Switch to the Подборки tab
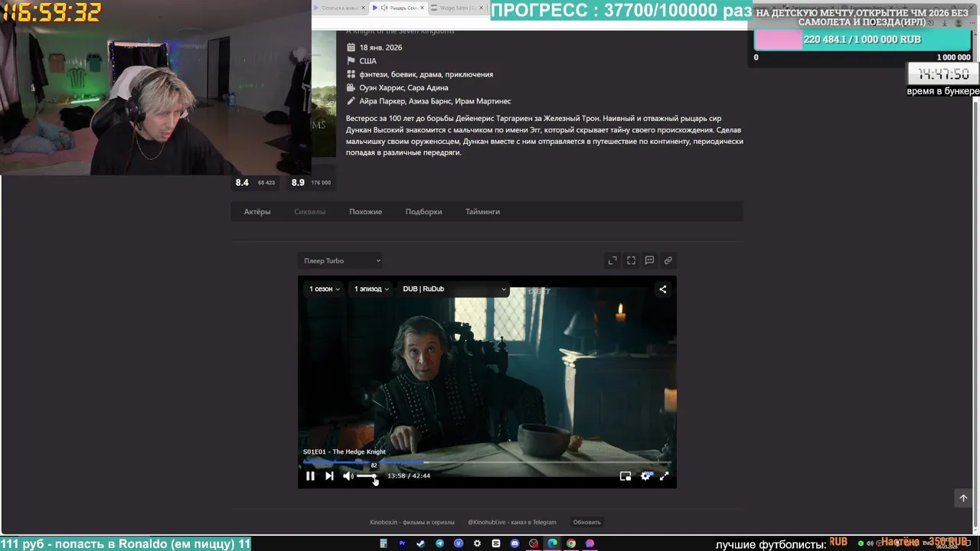The image size is (980, 551). click(x=423, y=212)
